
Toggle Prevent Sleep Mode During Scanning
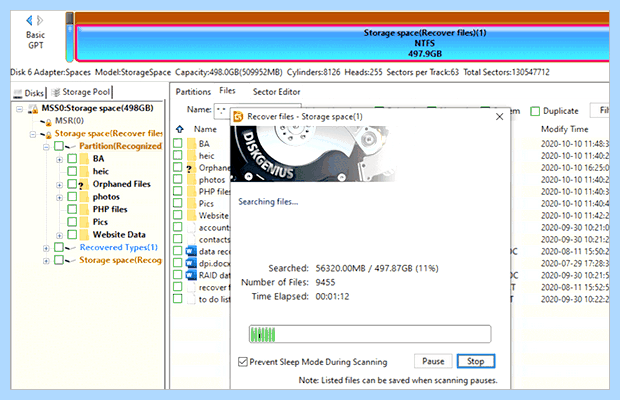242,362
